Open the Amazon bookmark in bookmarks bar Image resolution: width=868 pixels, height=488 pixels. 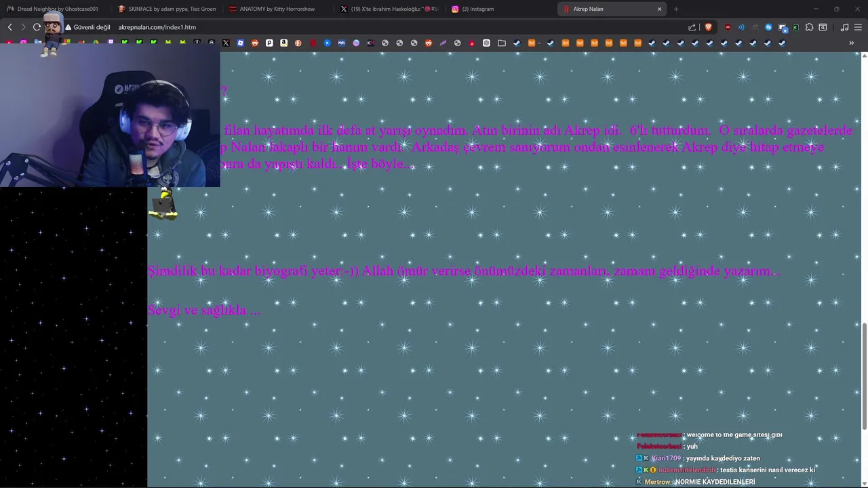pos(283,43)
